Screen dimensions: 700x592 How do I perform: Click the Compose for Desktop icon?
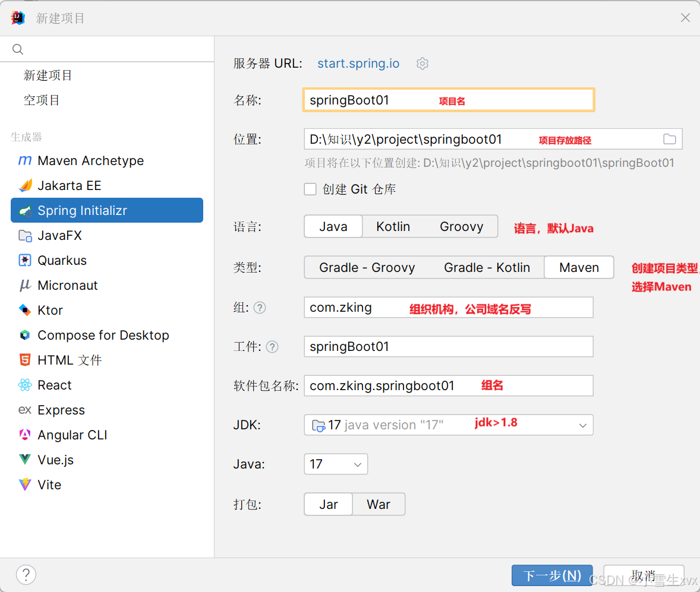pos(25,335)
